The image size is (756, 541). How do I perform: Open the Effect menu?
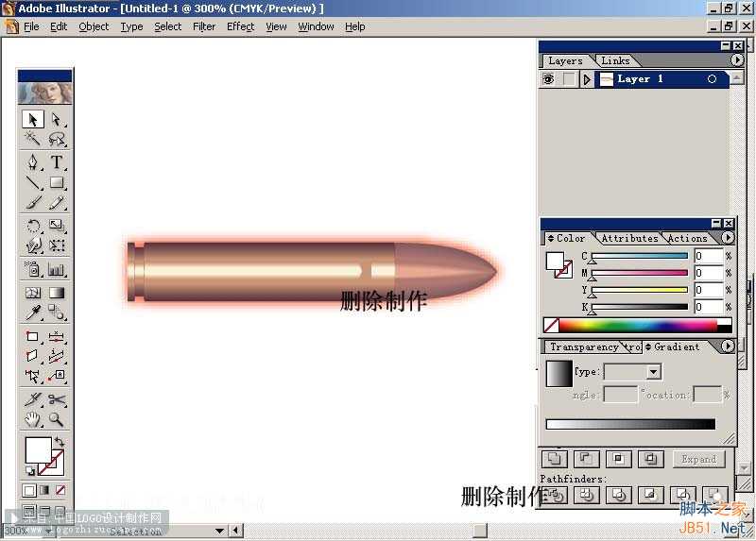pyautogui.click(x=241, y=26)
